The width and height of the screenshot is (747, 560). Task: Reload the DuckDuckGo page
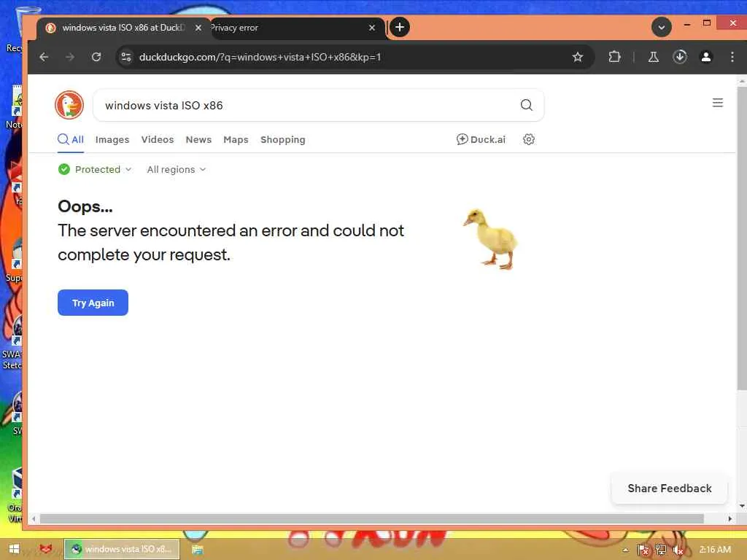click(x=96, y=57)
